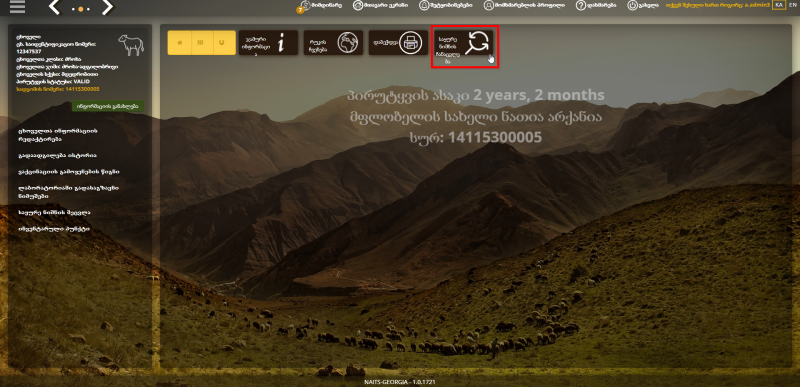The width and height of the screenshot is (800, 387).
Task: Go back with the left chevron arrow
Action: pos(55,7)
